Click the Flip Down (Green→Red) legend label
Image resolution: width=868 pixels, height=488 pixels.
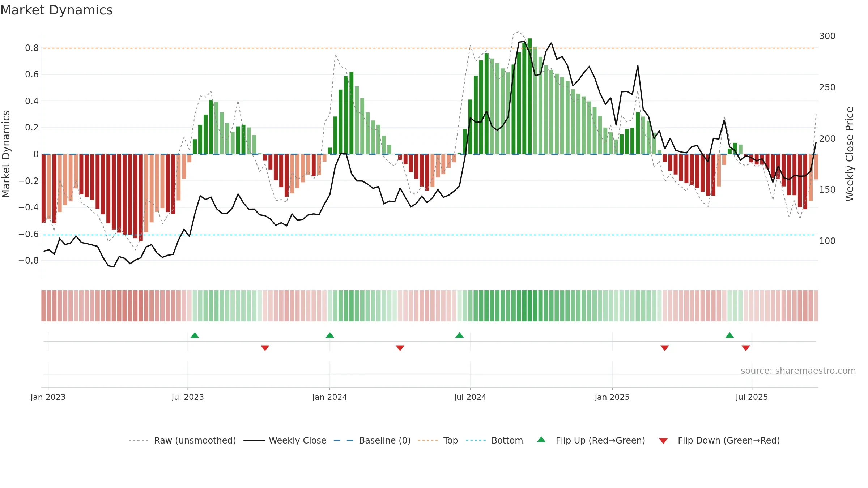click(x=729, y=440)
